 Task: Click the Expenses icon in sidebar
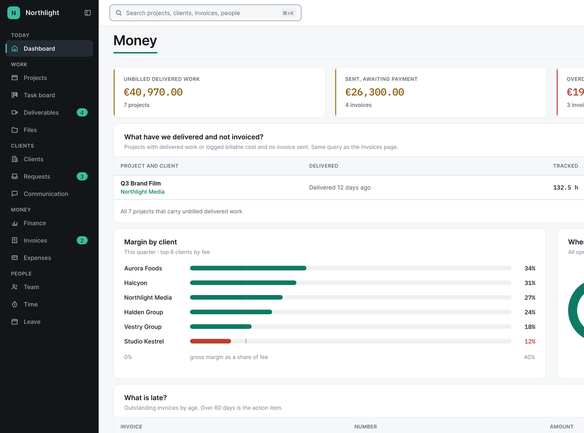15,258
